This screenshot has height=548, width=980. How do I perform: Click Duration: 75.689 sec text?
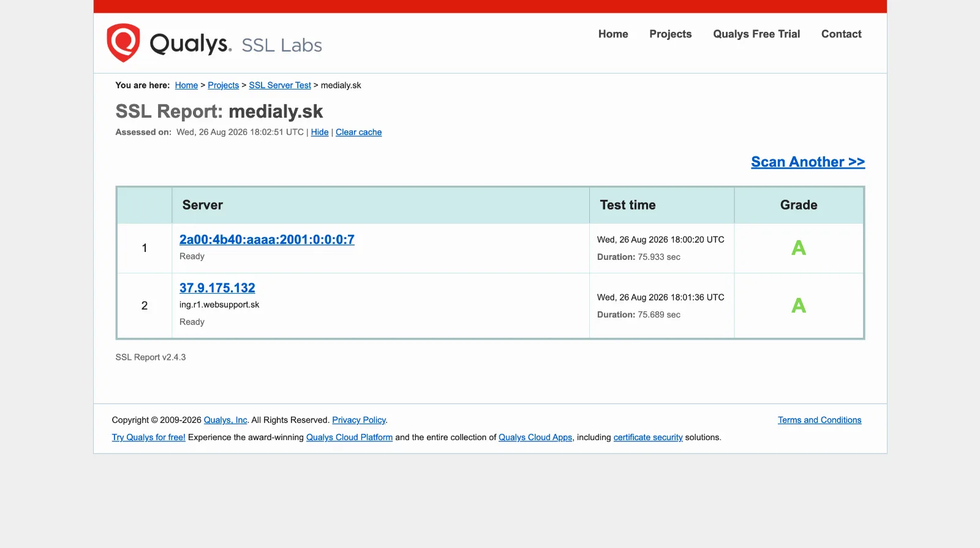point(639,314)
